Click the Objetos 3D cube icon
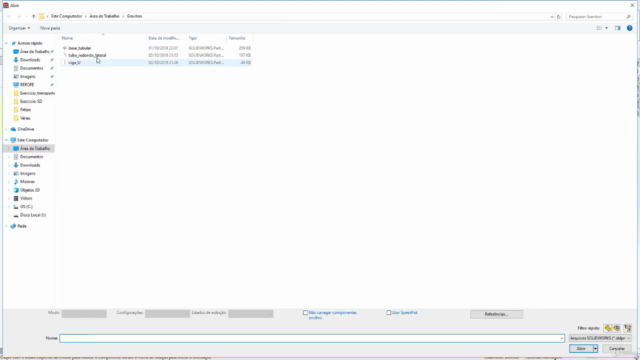Image resolution: width=640 pixels, height=360 pixels. click(x=16, y=190)
